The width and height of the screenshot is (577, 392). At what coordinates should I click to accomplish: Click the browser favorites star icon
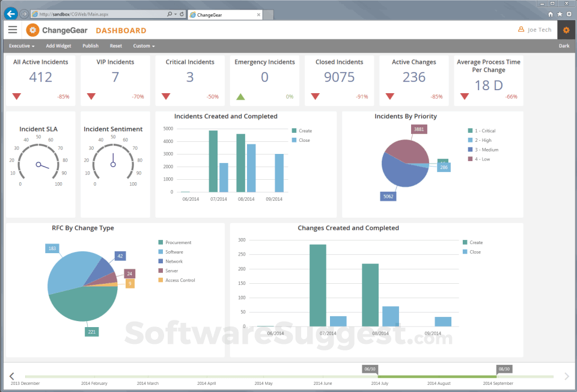tap(560, 14)
